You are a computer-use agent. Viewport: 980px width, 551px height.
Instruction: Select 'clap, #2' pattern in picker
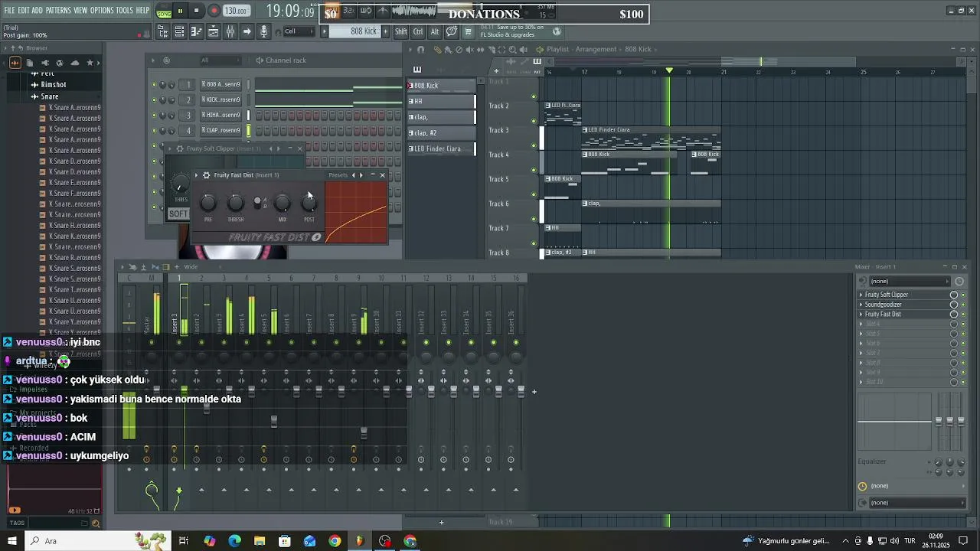click(x=441, y=133)
